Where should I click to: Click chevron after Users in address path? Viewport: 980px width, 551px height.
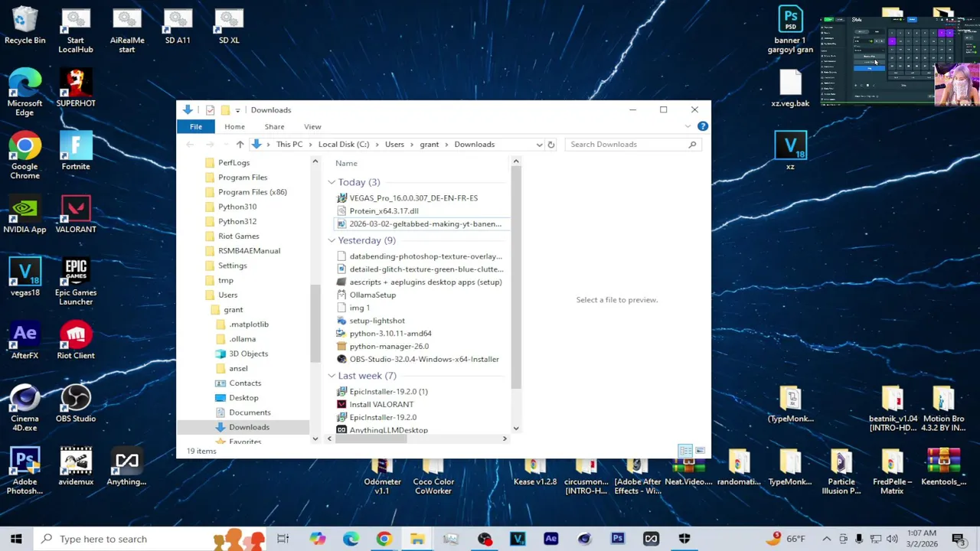click(x=411, y=144)
